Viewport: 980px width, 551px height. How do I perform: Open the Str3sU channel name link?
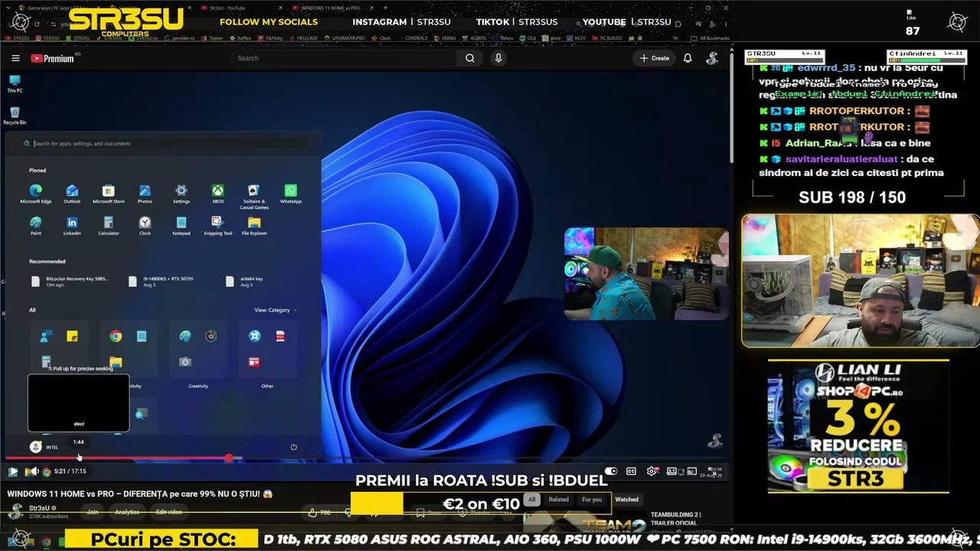(x=39, y=508)
